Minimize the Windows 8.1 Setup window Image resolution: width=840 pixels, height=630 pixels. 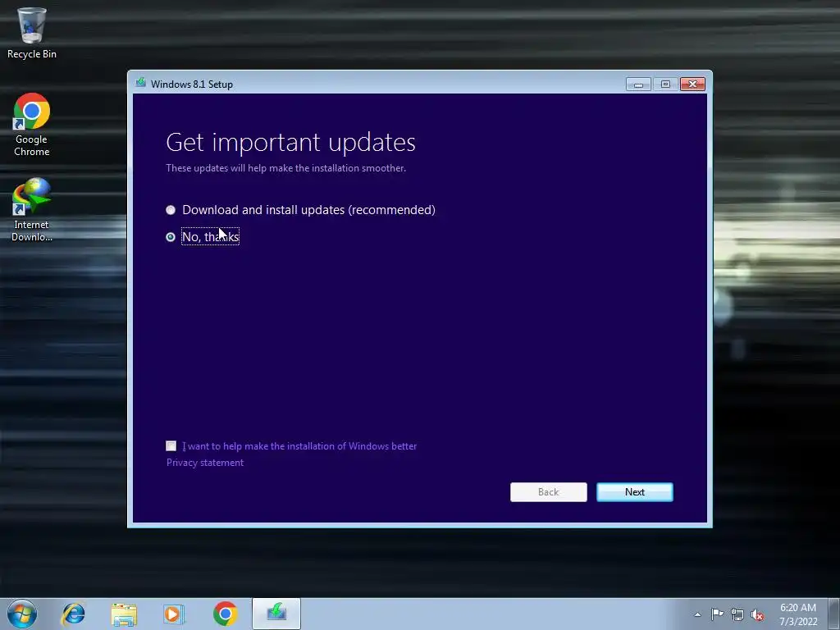click(x=638, y=84)
